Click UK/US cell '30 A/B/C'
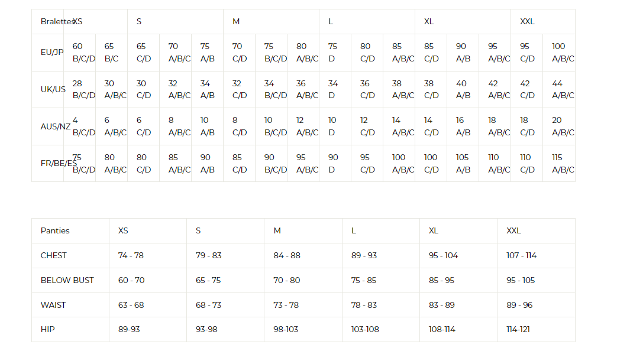Image resolution: width=630 pixels, height=364 pixels. point(112,89)
